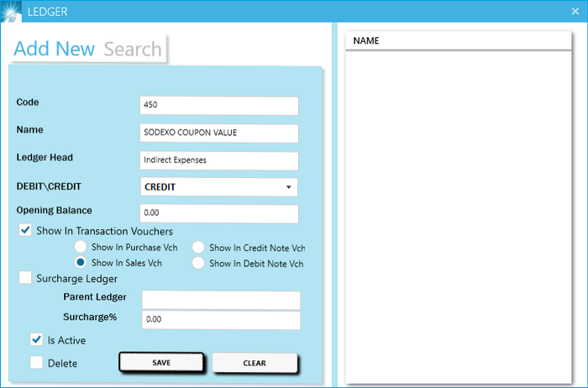
Task: Select Show In Purchase Vch radio
Action: [x=81, y=248]
